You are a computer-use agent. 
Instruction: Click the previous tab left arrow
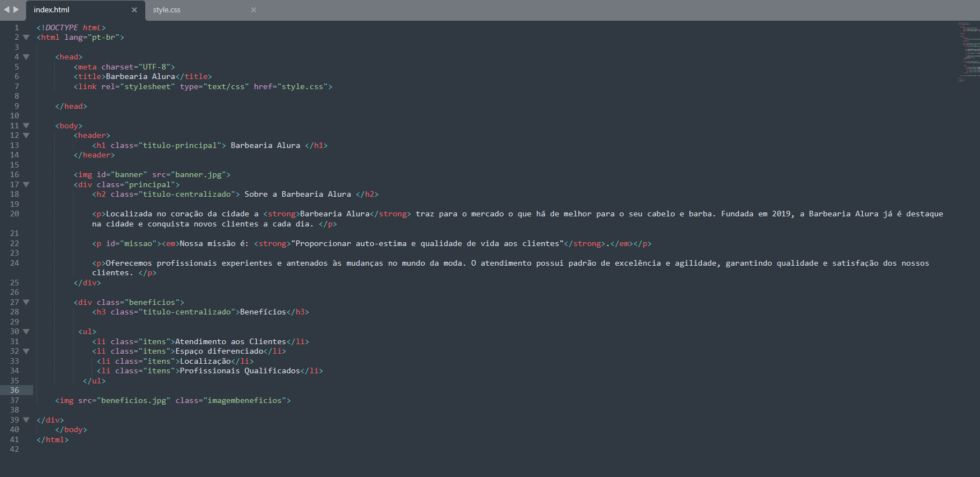(x=7, y=10)
